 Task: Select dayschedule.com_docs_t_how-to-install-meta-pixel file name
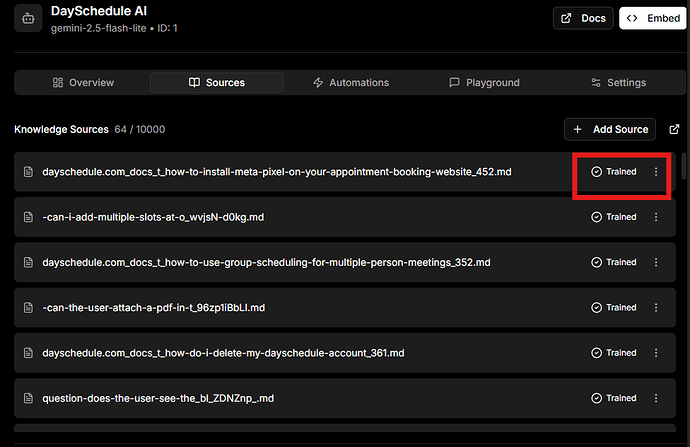coord(277,172)
